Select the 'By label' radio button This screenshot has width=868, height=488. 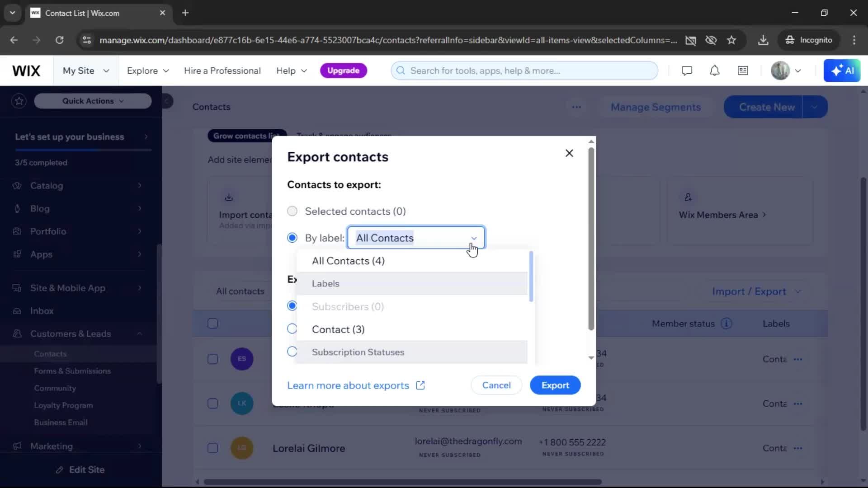[x=292, y=238]
